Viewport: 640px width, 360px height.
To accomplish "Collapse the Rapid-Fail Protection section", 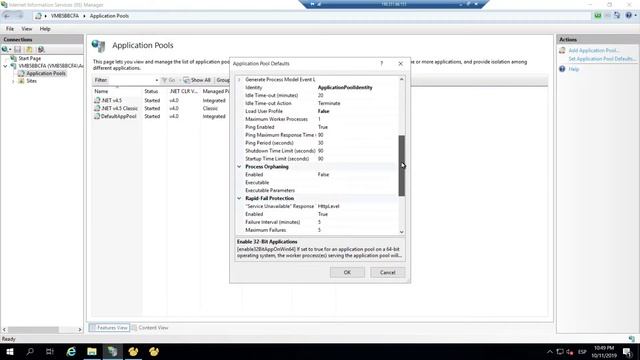I will click(239, 198).
